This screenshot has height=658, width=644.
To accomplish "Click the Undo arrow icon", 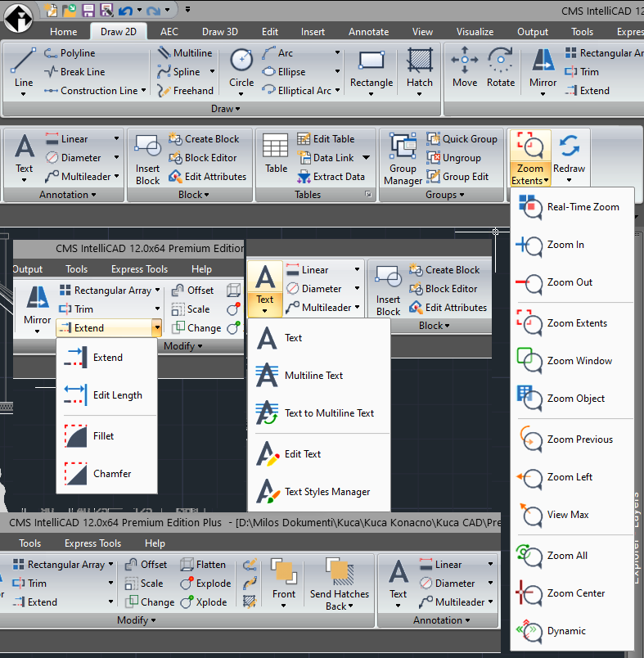I will point(125,10).
